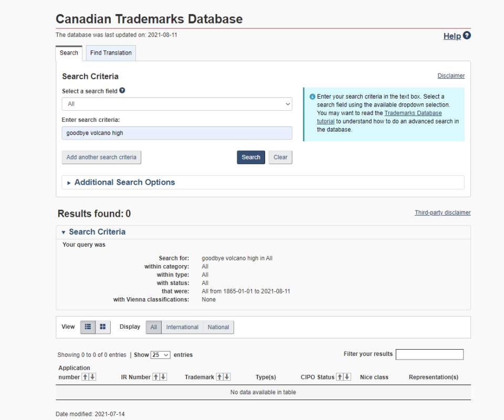504x420 pixels.
Task: Open the Show entries count dropdown
Action: 161,355
